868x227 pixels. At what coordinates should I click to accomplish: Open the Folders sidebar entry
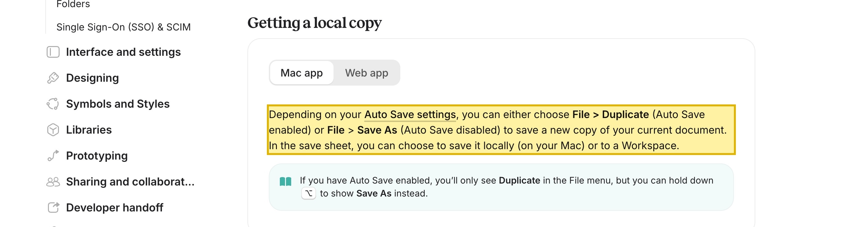click(x=73, y=4)
